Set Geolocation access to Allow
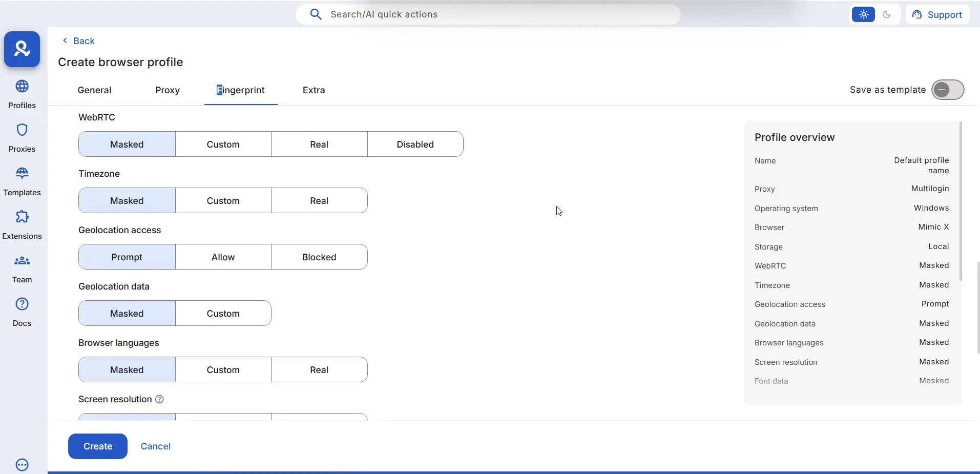980x474 pixels. point(223,257)
